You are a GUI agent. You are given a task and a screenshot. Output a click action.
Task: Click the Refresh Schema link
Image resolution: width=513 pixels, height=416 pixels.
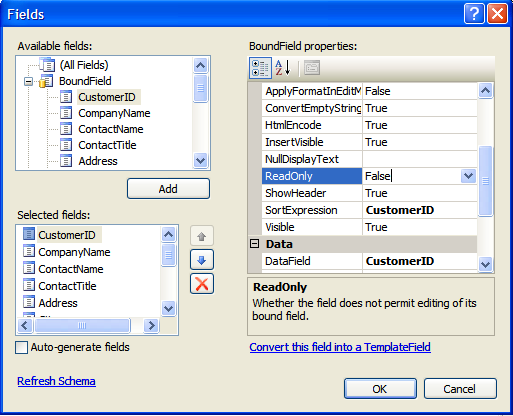56,381
